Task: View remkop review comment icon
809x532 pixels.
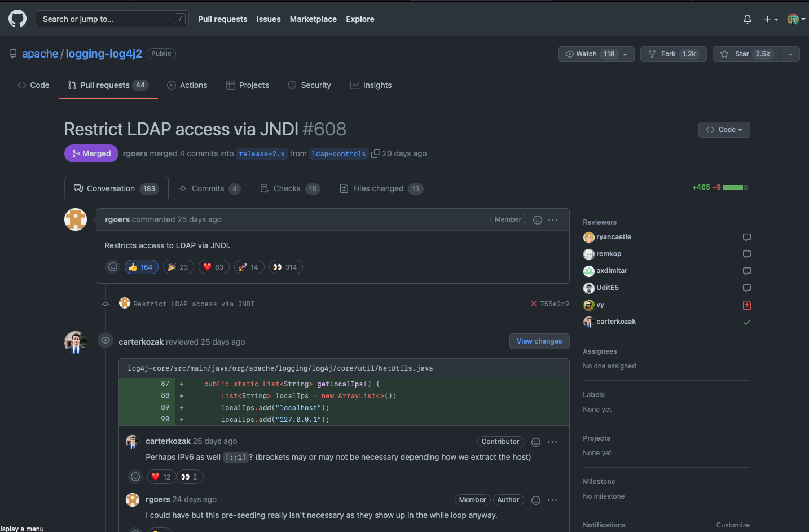Action: tap(747, 254)
